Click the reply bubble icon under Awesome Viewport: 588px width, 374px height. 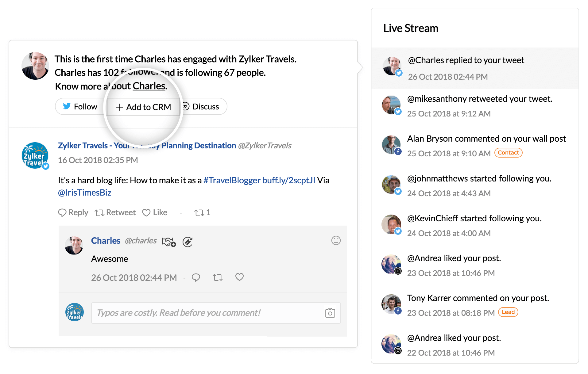tap(196, 277)
